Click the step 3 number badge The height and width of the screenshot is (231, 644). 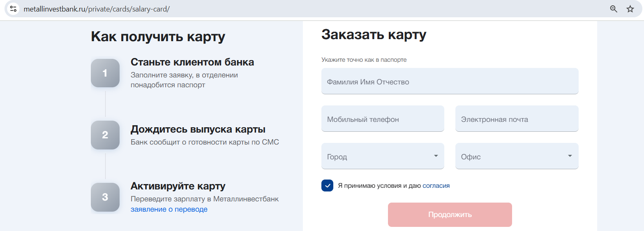click(105, 197)
